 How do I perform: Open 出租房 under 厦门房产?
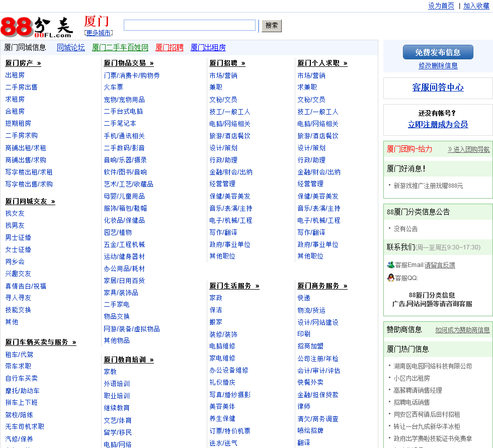coord(15,75)
